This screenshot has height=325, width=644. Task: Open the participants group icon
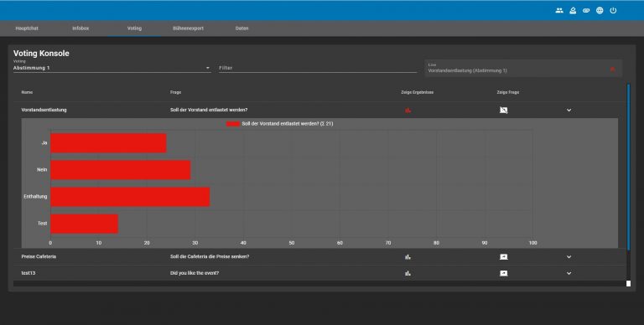click(559, 11)
